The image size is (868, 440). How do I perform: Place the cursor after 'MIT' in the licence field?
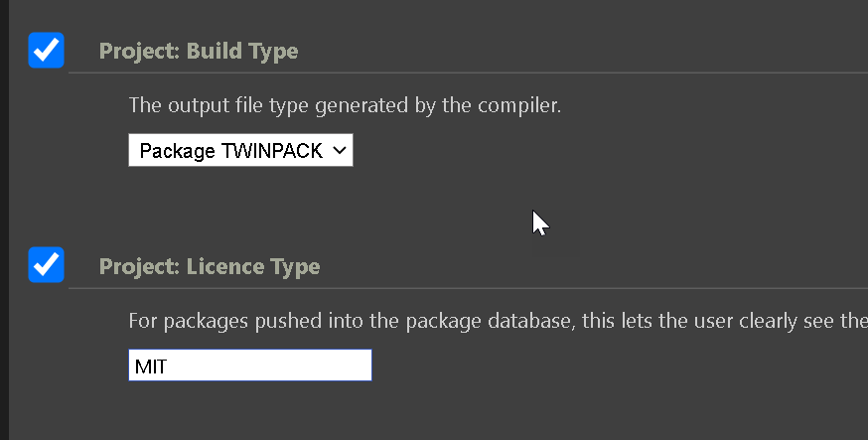tap(168, 367)
